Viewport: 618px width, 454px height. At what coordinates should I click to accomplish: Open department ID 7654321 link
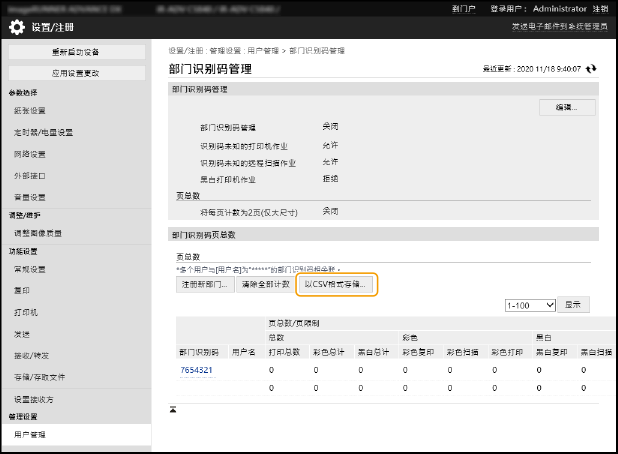196,370
